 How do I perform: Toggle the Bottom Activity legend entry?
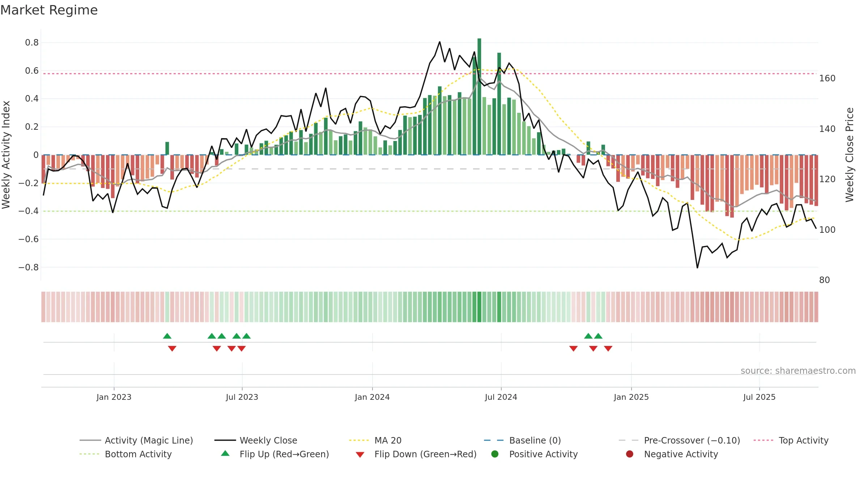(126, 454)
